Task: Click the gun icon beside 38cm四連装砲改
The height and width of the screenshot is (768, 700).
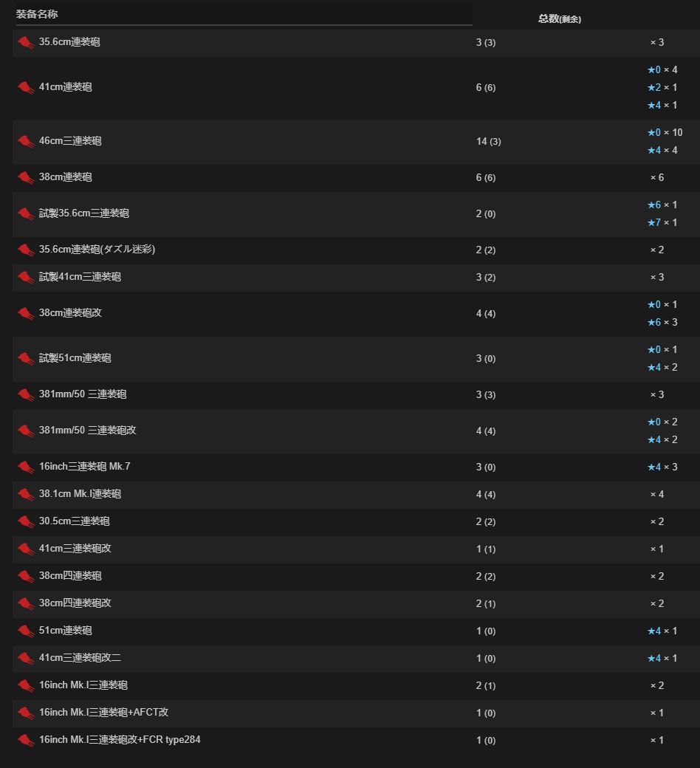Action: 26,604
